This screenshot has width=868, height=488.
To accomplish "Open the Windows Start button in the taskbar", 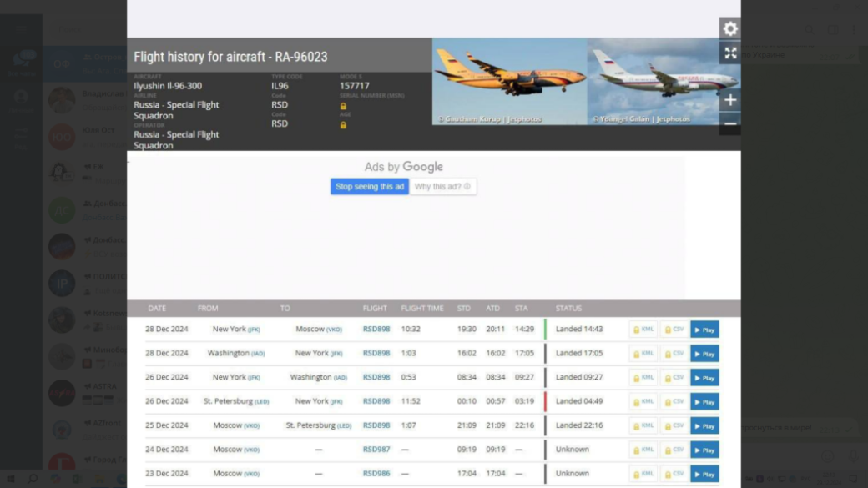I will click(x=10, y=479).
